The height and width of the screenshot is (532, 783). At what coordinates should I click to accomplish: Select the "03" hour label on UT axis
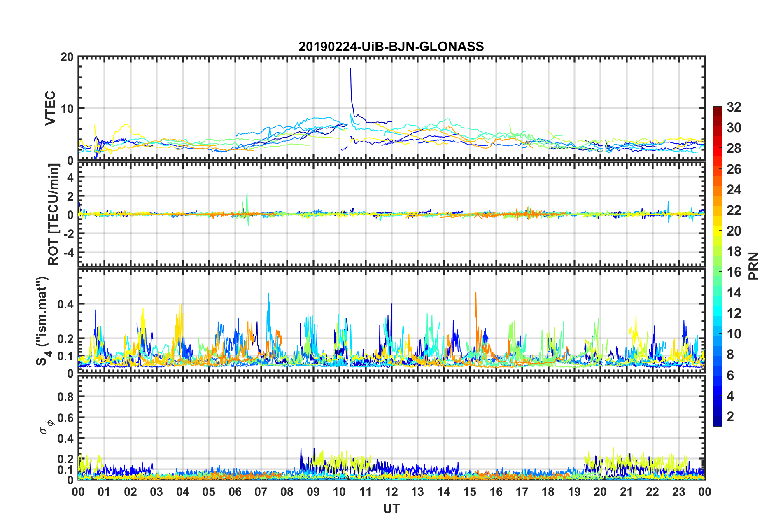coord(156,492)
